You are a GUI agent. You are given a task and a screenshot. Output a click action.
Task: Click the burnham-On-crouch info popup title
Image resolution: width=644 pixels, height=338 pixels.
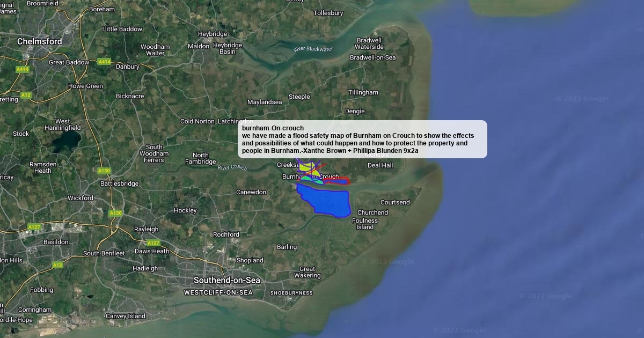273,128
